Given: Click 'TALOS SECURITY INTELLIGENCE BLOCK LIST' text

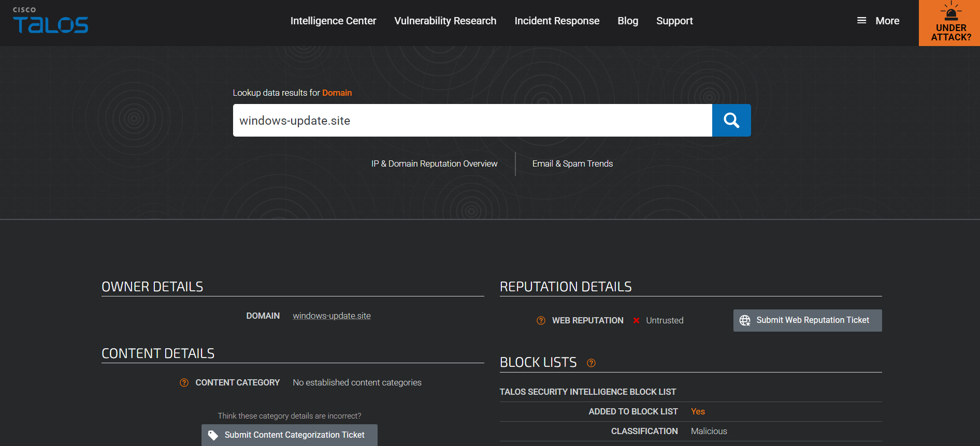Looking at the screenshot, I should click(588, 392).
